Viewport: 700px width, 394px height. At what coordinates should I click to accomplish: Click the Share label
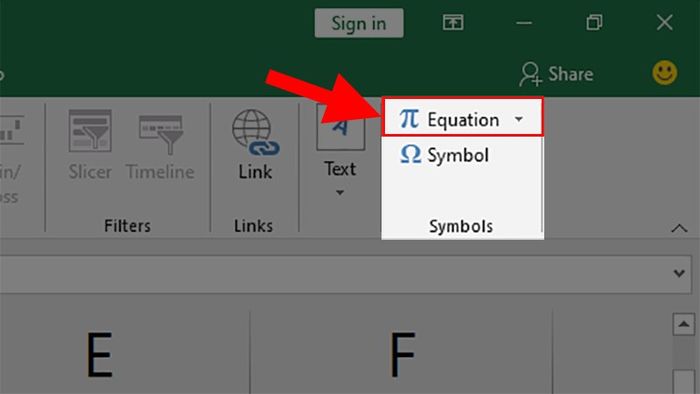[571, 74]
